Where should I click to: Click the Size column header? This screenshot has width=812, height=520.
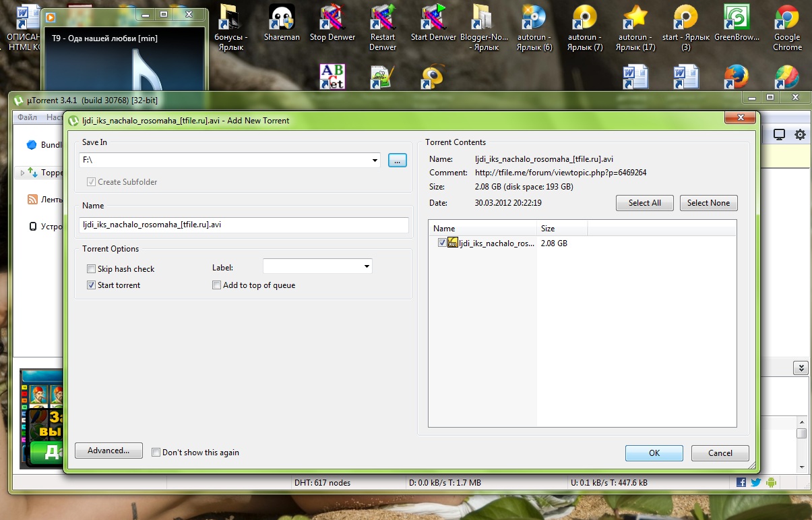click(x=561, y=229)
